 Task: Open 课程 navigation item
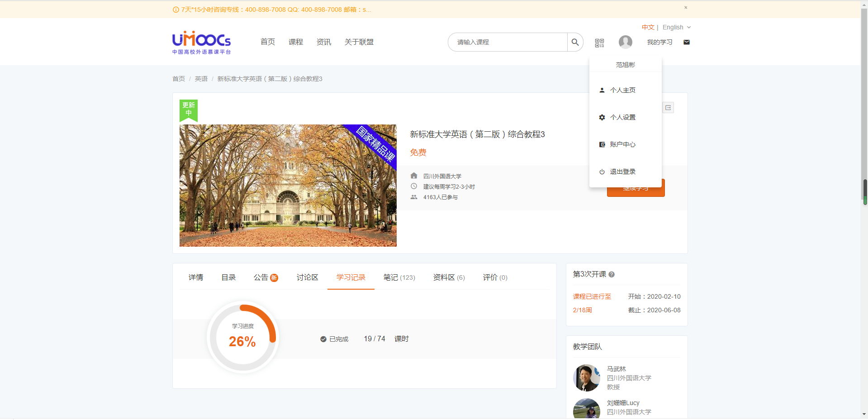pyautogui.click(x=296, y=42)
